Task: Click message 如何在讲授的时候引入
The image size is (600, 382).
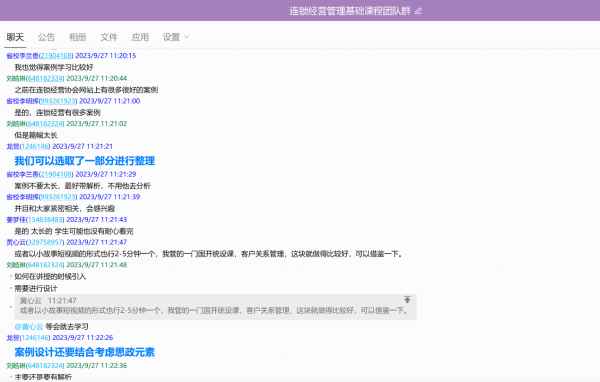Action: tap(50, 276)
